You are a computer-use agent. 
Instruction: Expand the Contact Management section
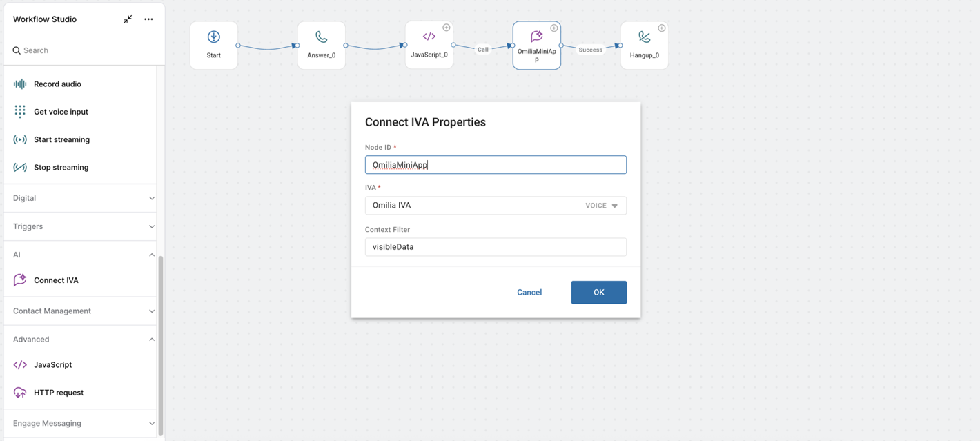[x=83, y=311]
